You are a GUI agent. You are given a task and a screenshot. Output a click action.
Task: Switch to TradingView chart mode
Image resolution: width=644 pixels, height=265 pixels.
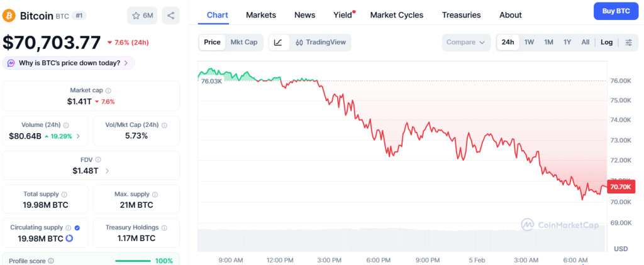pos(321,42)
